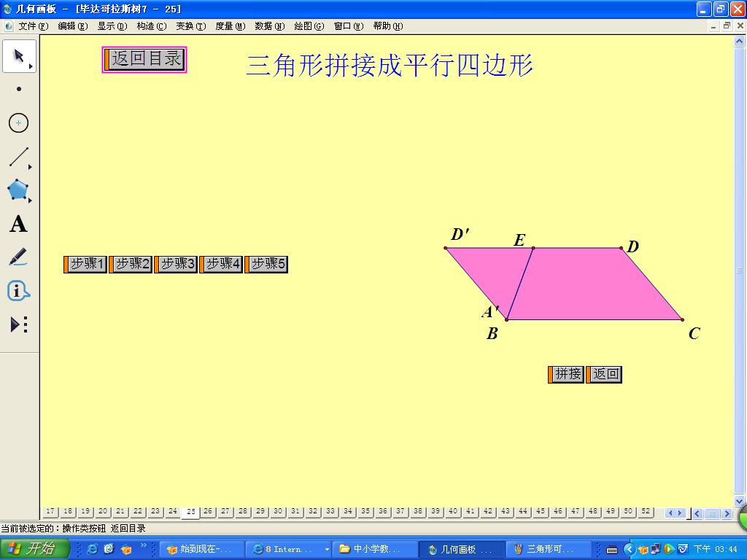Viewport: 747px width, 560px height.
Task: Open the 显示 menu
Action: click(112, 26)
